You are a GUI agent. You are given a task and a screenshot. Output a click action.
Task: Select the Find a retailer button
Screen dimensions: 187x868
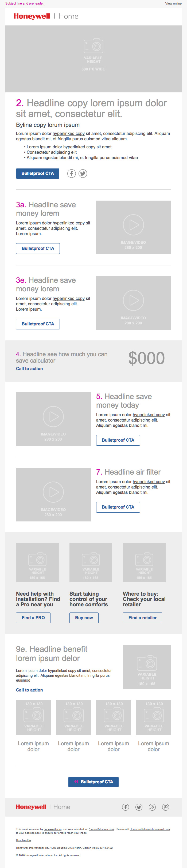pyautogui.click(x=142, y=618)
